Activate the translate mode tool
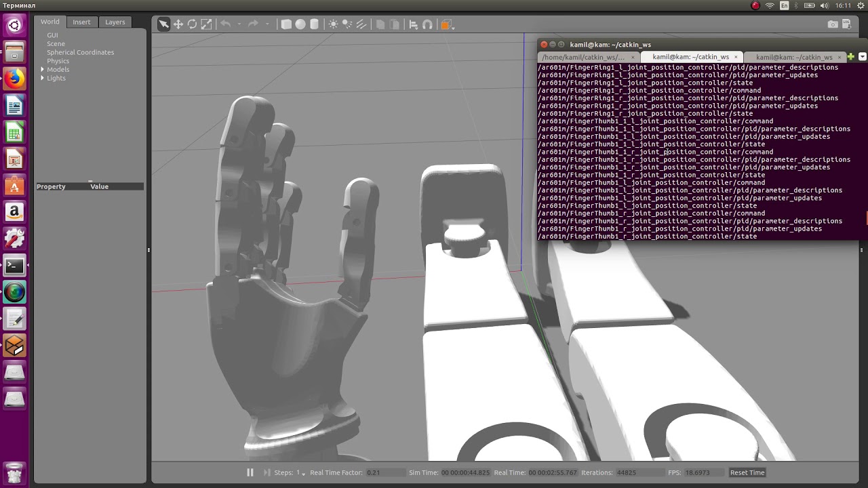Image resolution: width=868 pixels, height=488 pixels. click(x=178, y=24)
